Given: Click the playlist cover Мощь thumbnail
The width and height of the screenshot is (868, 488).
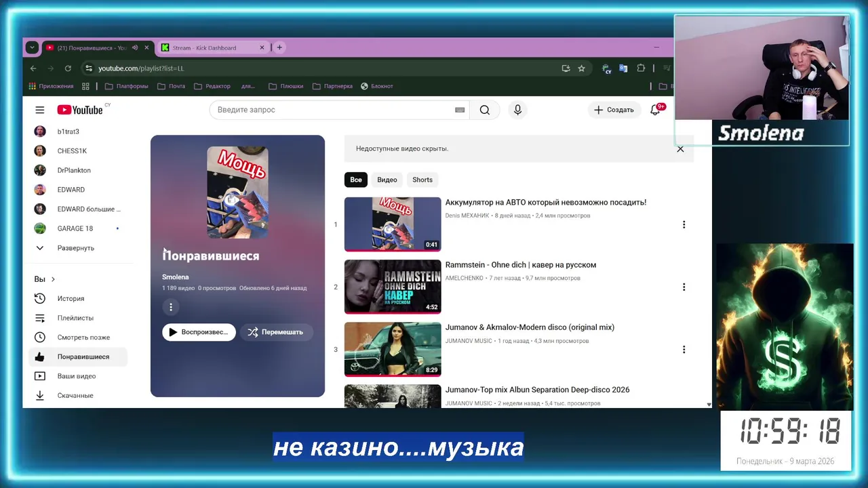Looking at the screenshot, I should 237,192.
